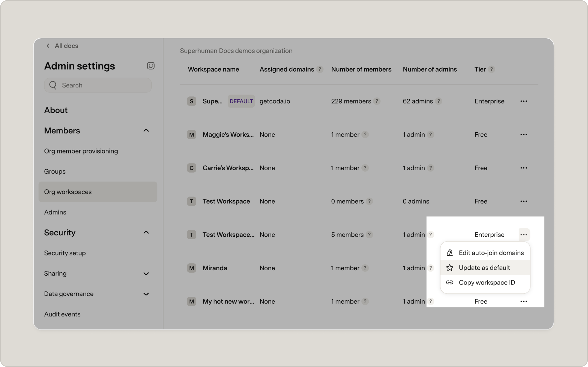
Task: Choose Update as default from the menu
Action: (485, 268)
